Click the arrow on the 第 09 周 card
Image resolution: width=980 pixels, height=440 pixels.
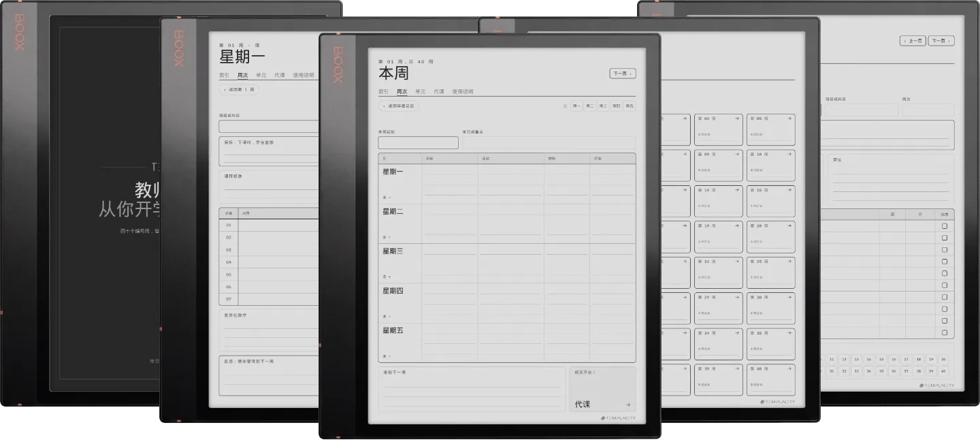tap(736, 155)
